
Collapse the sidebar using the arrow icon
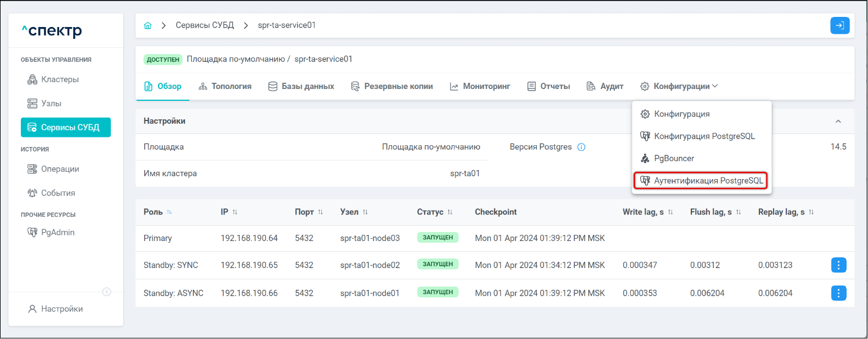[x=107, y=292]
